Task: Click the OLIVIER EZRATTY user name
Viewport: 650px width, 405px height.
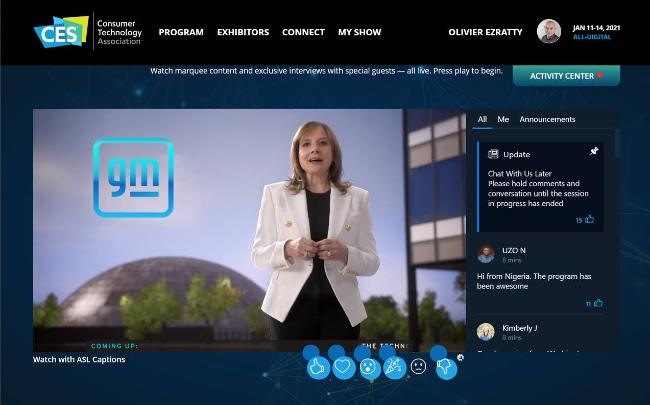Action: [485, 32]
